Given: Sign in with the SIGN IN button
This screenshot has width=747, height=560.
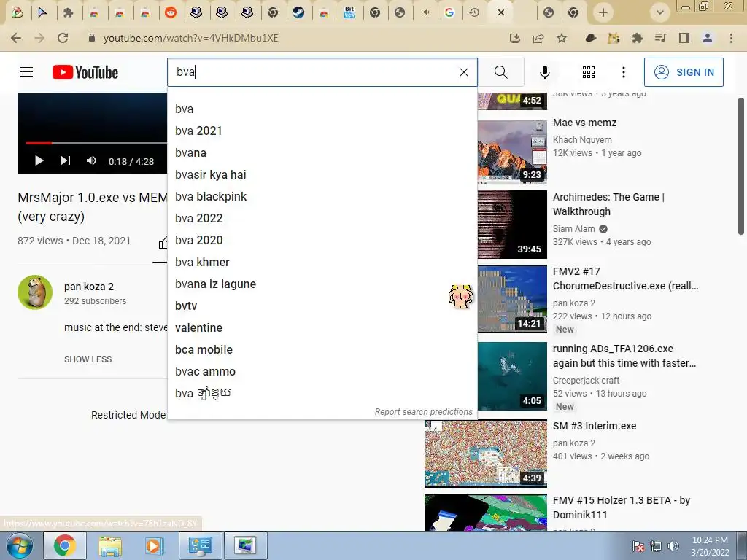Looking at the screenshot, I should coord(684,72).
